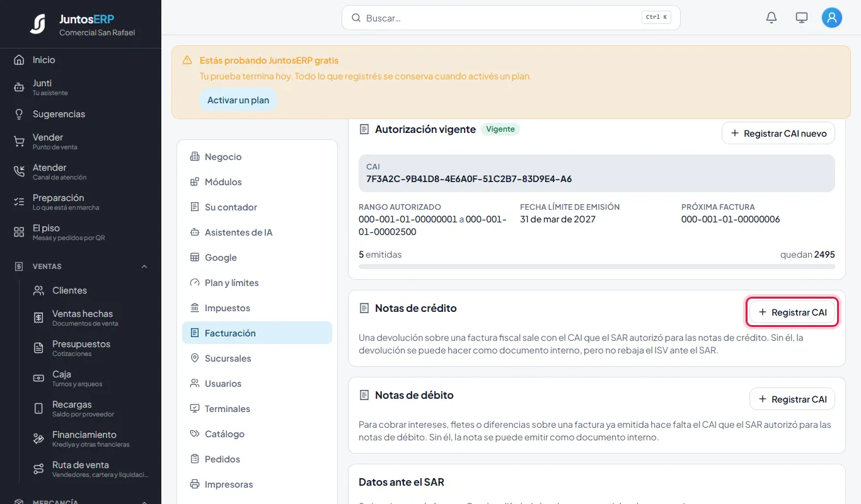
Task: Select the Facturación settings tab
Action: (257, 333)
